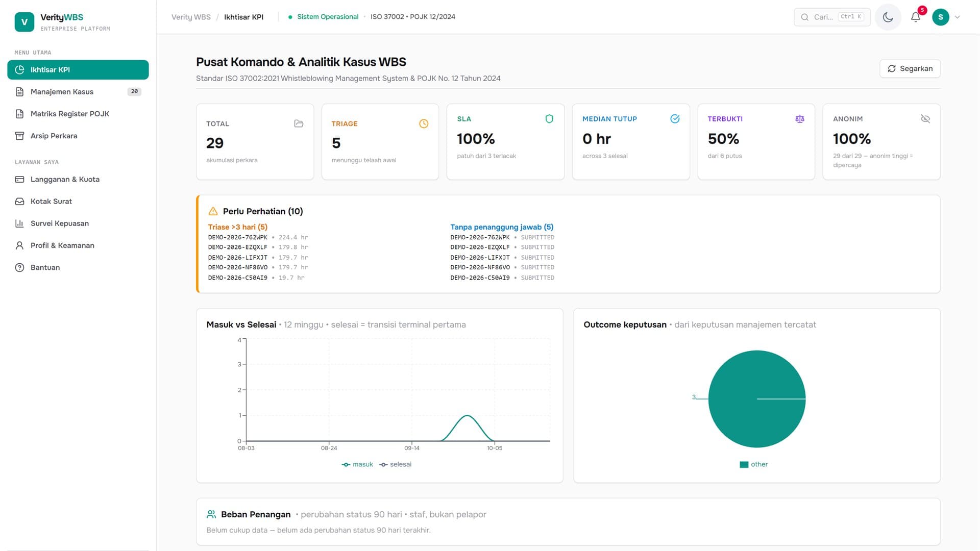
Task: Click the Cari search field
Action: pos(832,17)
